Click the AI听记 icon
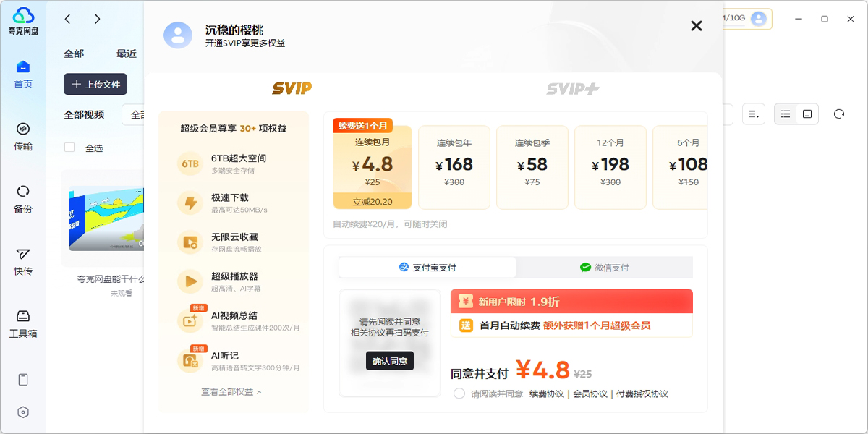 pos(190,361)
